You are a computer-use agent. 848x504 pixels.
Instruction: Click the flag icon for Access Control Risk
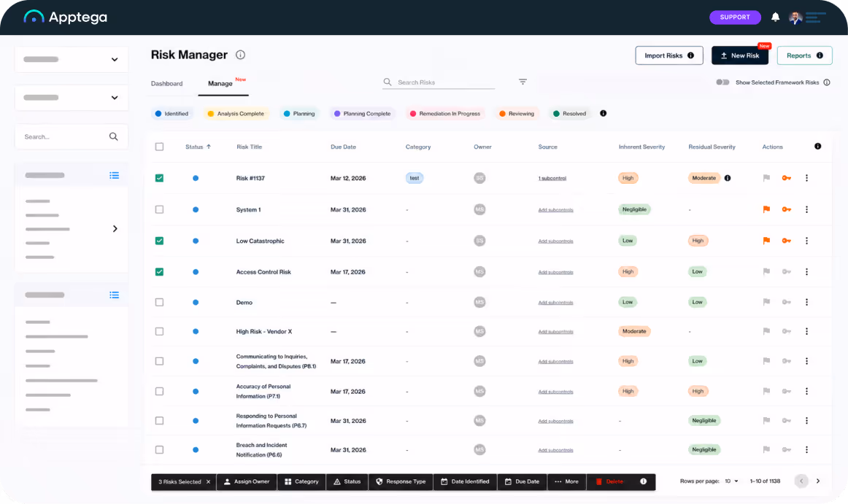pyautogui.click(x=766, y=271)
